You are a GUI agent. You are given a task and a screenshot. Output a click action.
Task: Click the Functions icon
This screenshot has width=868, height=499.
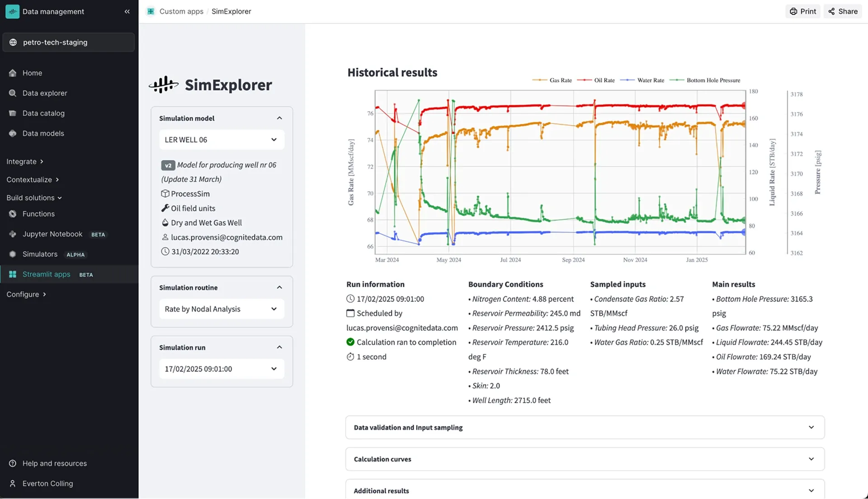click(13, 214)
